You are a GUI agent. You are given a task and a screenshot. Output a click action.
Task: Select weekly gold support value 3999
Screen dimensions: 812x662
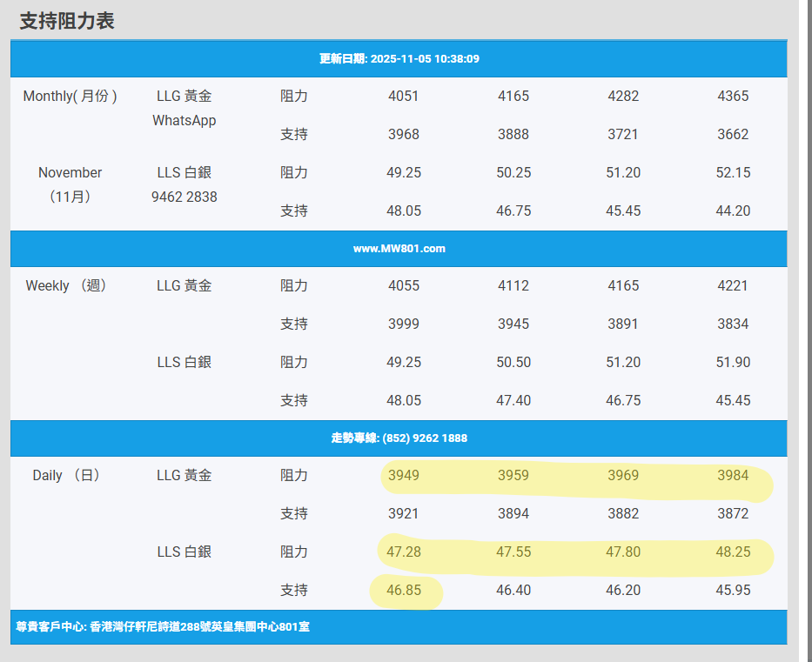403,324
